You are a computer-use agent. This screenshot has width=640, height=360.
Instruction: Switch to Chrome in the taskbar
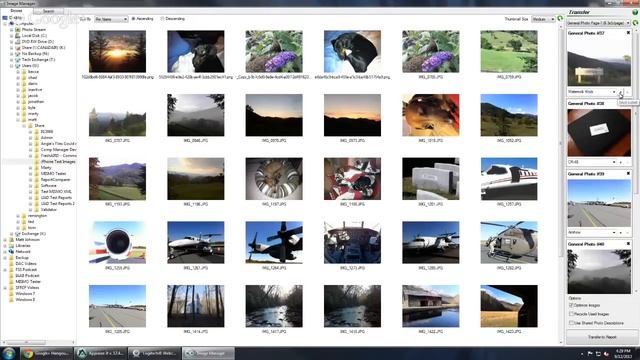[x=46, y=353]
